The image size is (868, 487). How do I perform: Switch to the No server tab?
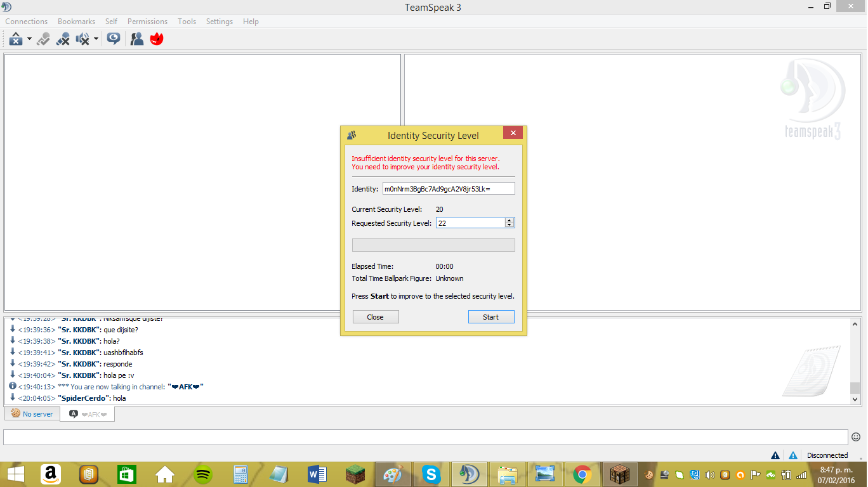point(32,414)
